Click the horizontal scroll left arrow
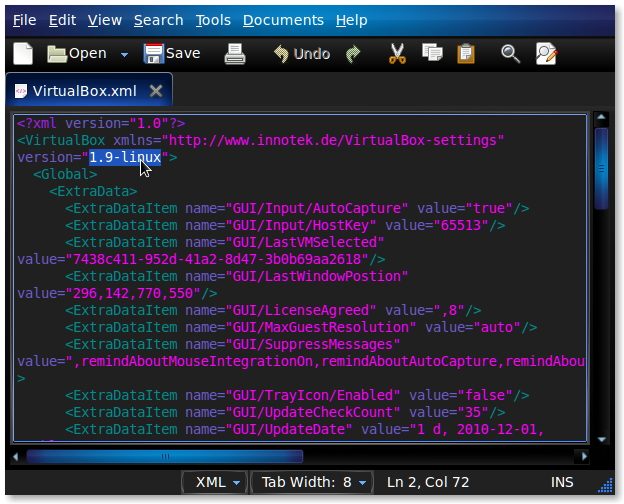 coord(16,456)
